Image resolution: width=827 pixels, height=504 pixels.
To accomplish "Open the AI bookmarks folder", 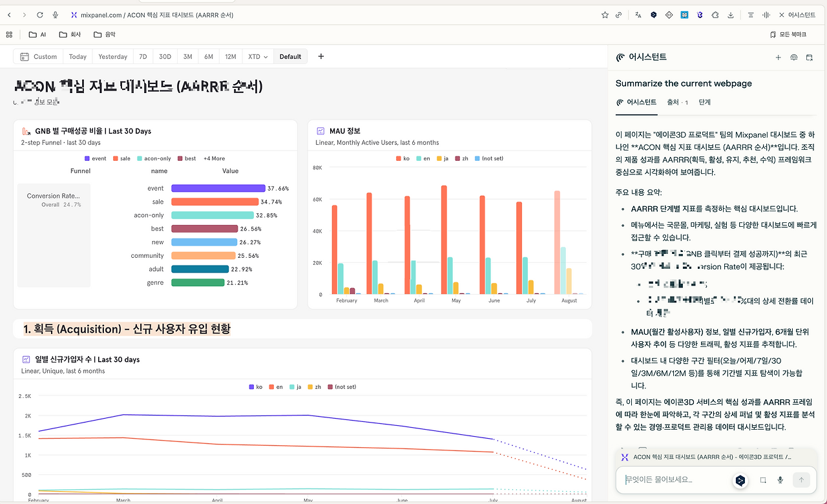I will [x=37, y=34].
